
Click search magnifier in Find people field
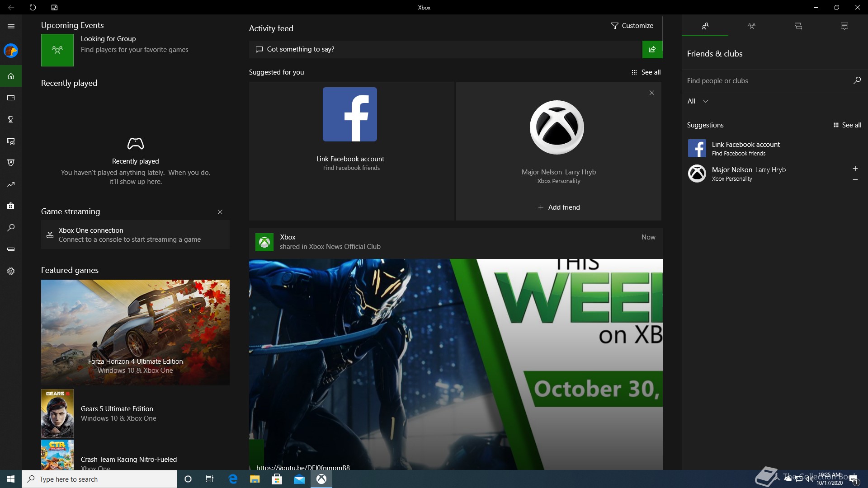pos(857,80)
